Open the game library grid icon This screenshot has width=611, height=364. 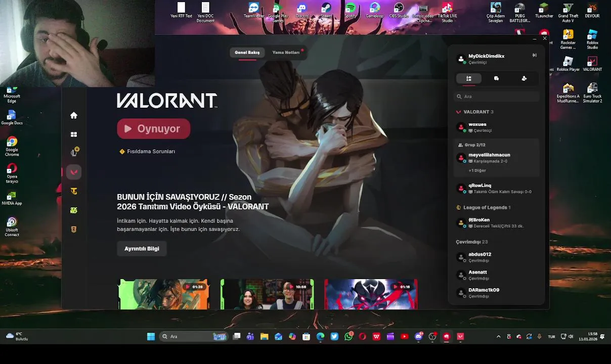pos(74,134)
